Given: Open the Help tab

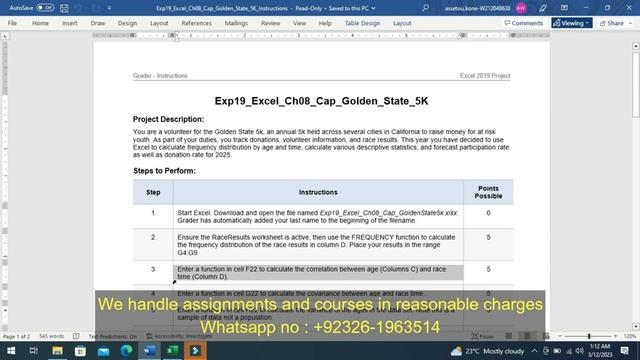Looking at the screenshot, I should (325, 23).
